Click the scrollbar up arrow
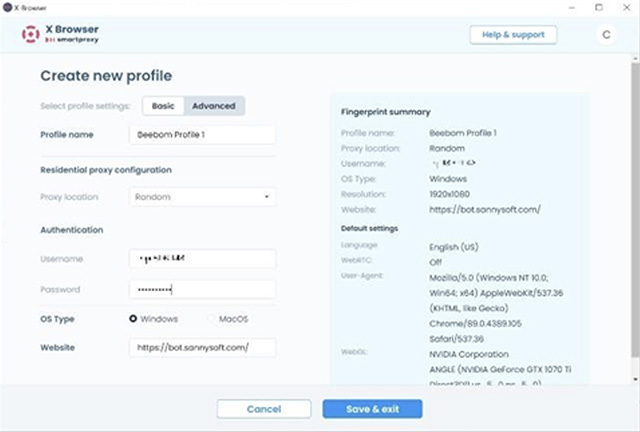Viewport: 640px width, 432px height. pos(635,59)
